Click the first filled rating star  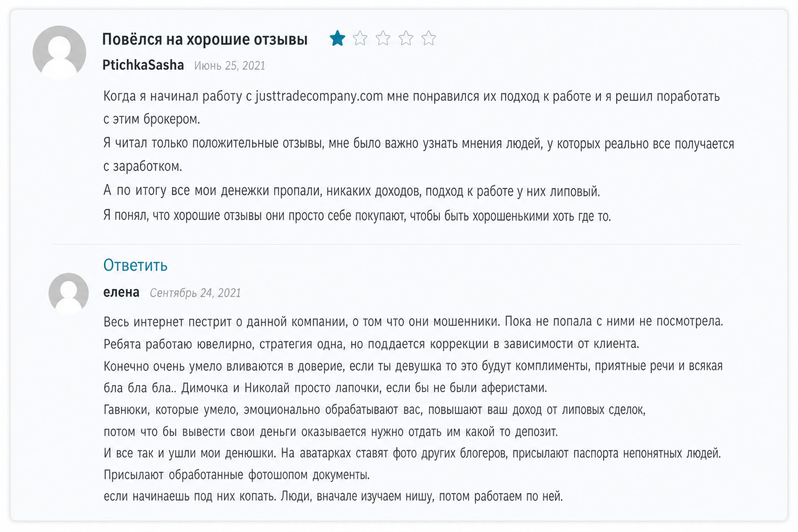(x=337, y=38)
